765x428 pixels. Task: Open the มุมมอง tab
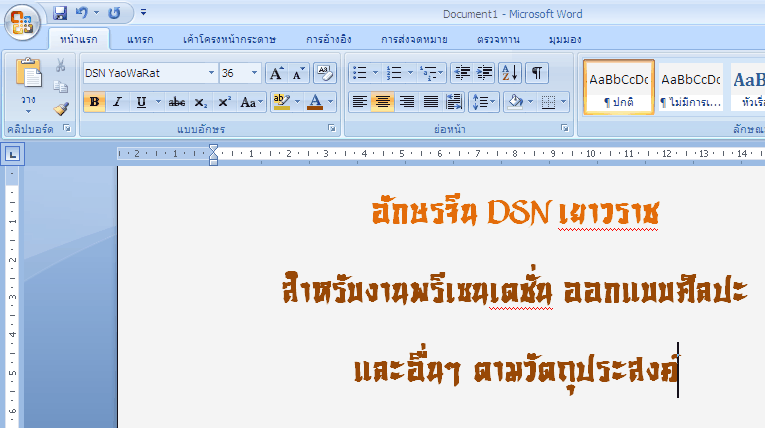tap(565, 40)
